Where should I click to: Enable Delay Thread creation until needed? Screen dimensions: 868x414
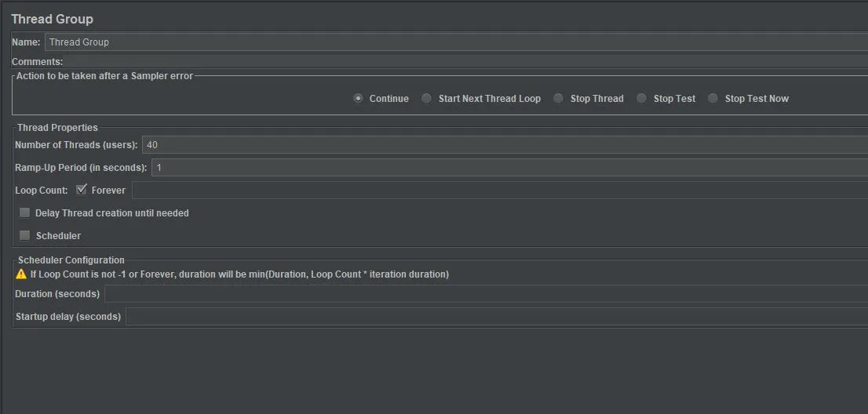click(x=25, y=212)
